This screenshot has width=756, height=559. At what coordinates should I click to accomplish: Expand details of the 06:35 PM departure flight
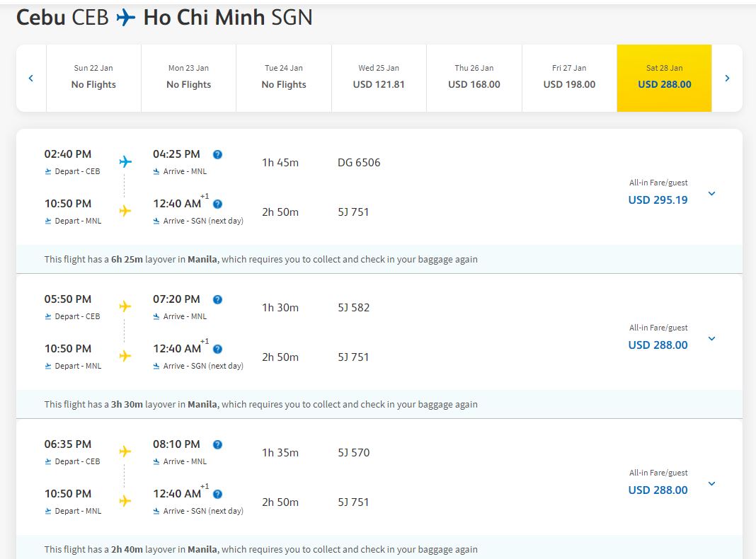click(711, 484)
